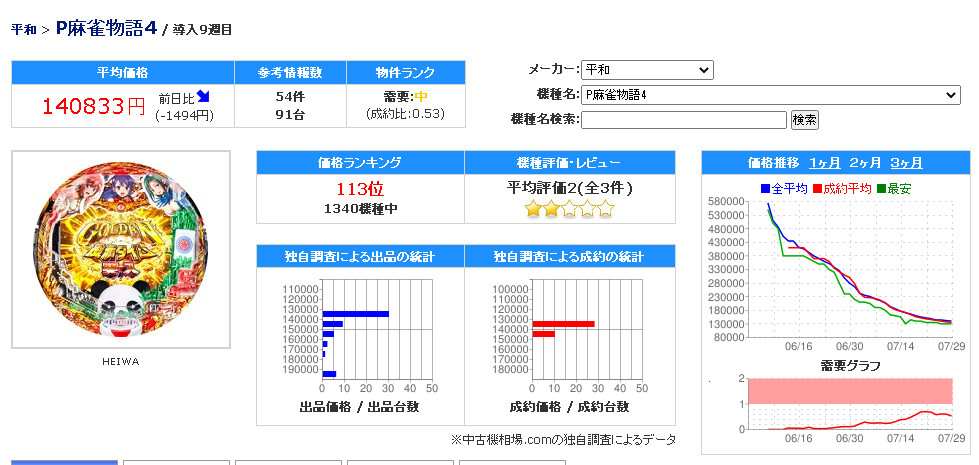Click the 平和 breadcrumb link

[24, 30]
